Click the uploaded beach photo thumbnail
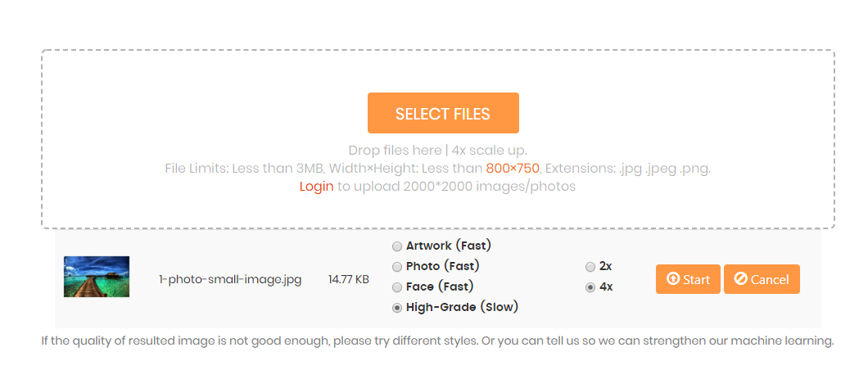This screenshot has height=370, width=868. click(x=97, y=277)
